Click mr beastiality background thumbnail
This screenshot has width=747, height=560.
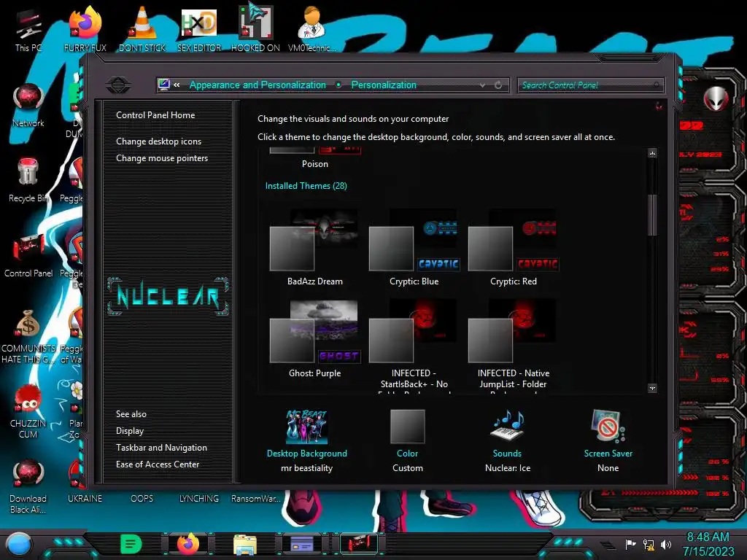306,427
